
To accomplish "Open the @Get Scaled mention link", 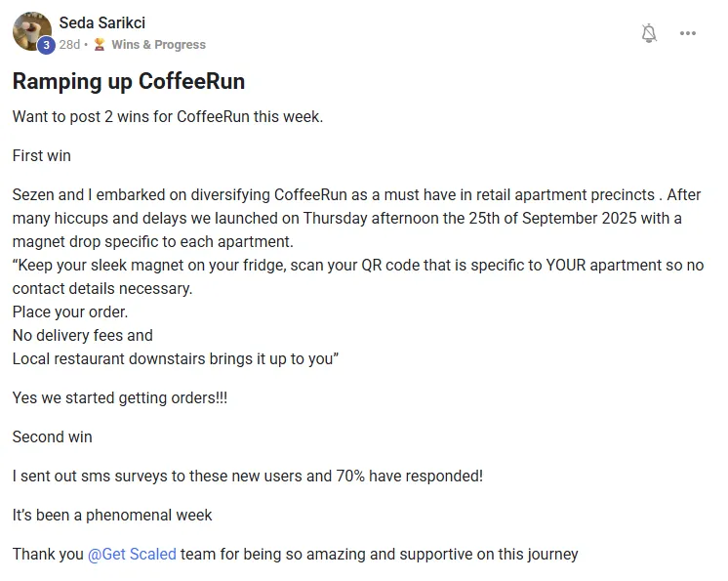I will pyautogui.click(x=132, y=554).
